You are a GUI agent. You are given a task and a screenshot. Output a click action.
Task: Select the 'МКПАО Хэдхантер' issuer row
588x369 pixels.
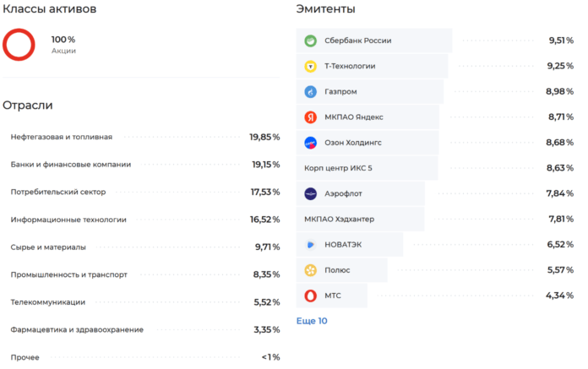point(361,219)
